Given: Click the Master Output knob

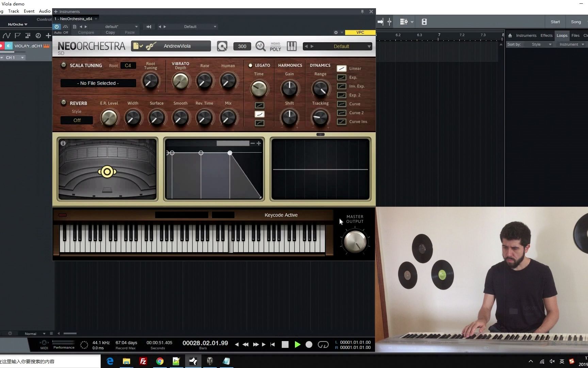Looking at the screenshot, I should click(355, 241).
